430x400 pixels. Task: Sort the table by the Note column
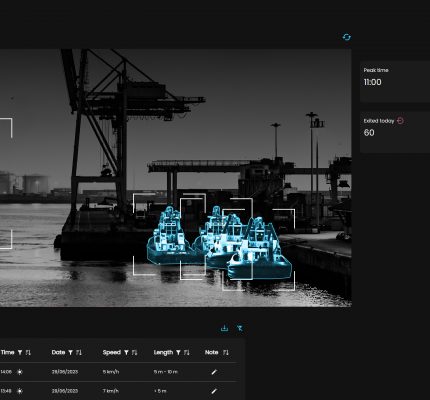pyautogui.click(x=226, y=352)
